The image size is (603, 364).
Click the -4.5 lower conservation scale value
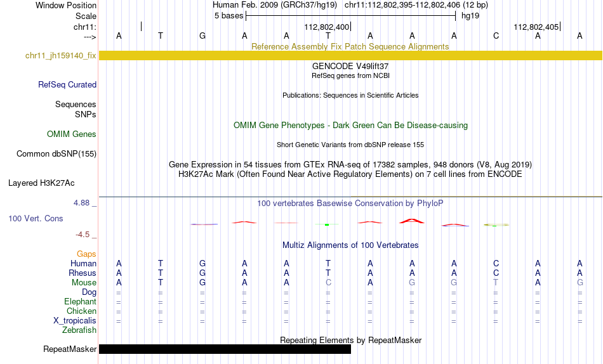click(83, 235)
